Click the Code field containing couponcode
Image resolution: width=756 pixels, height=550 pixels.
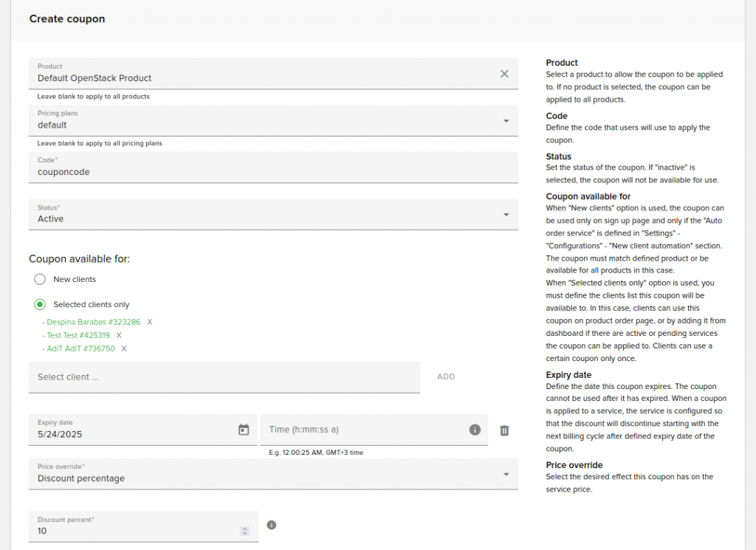pyautogui.click(x=273, y=168)
